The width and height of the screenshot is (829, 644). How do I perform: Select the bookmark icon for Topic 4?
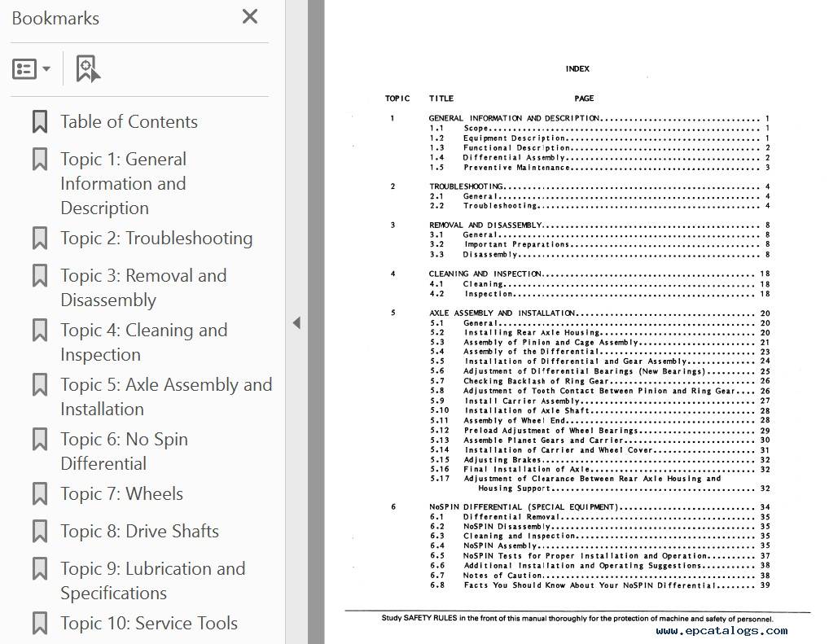pyautogui.click(x=40, y=330)
